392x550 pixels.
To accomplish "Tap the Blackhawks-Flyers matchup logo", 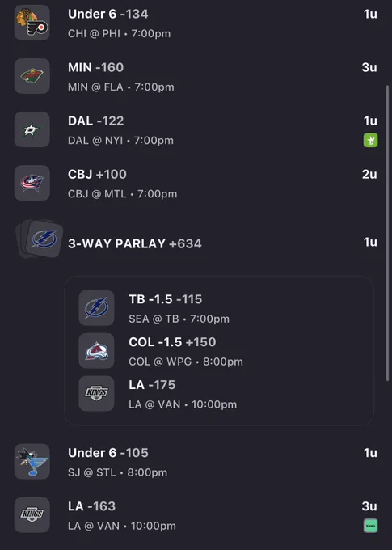I will pos(32,23).
